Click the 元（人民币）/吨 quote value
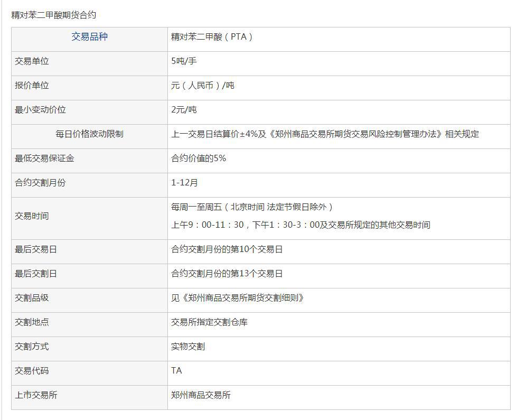 [203, 86]
